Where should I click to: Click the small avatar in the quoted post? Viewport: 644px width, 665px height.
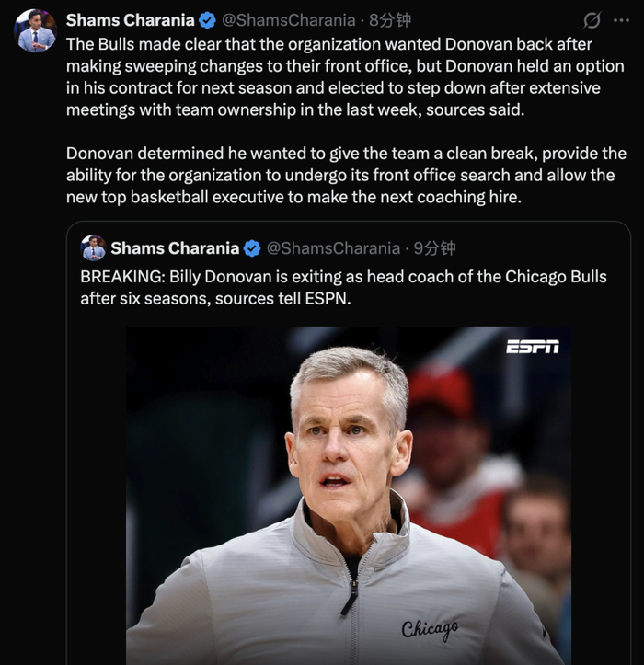[x=93, y=247]
